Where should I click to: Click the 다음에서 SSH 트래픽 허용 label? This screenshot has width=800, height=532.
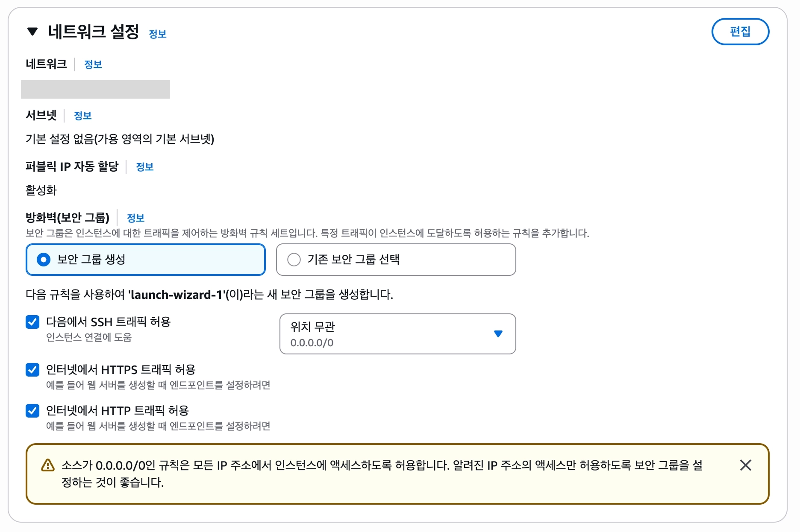(109, 322)
